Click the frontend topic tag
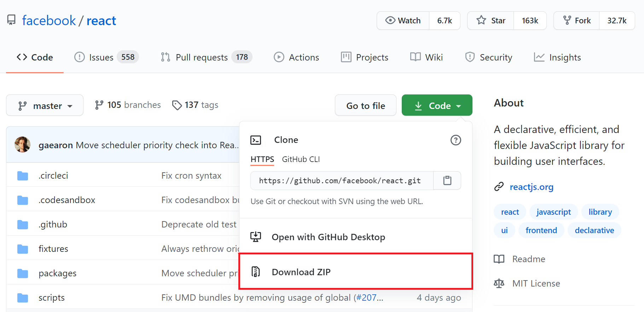 [541, 230]
